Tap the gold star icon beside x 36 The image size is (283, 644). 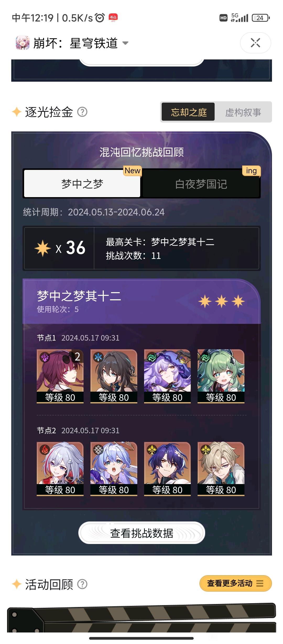coord(43,248)
